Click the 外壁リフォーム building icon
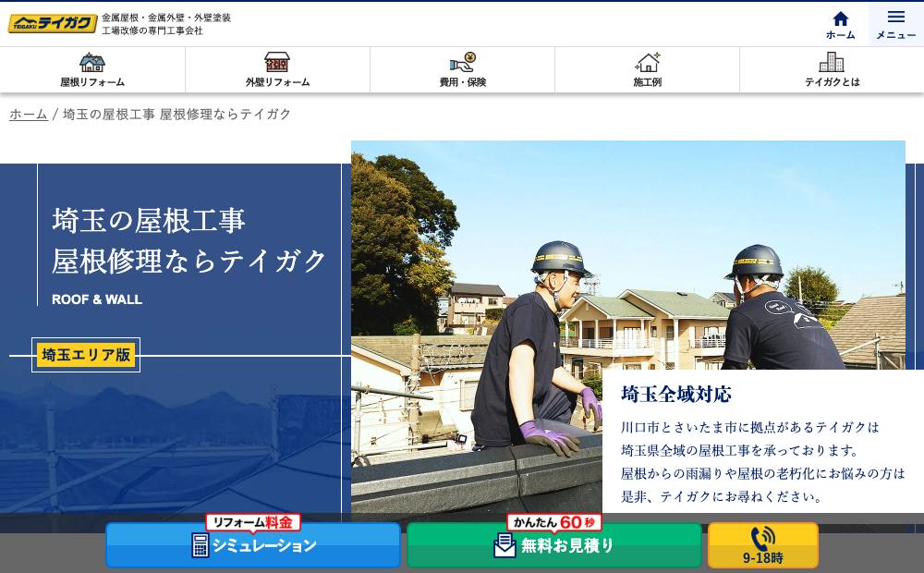The width and height of the screenshot is (924, 573). tap(277, 62)
